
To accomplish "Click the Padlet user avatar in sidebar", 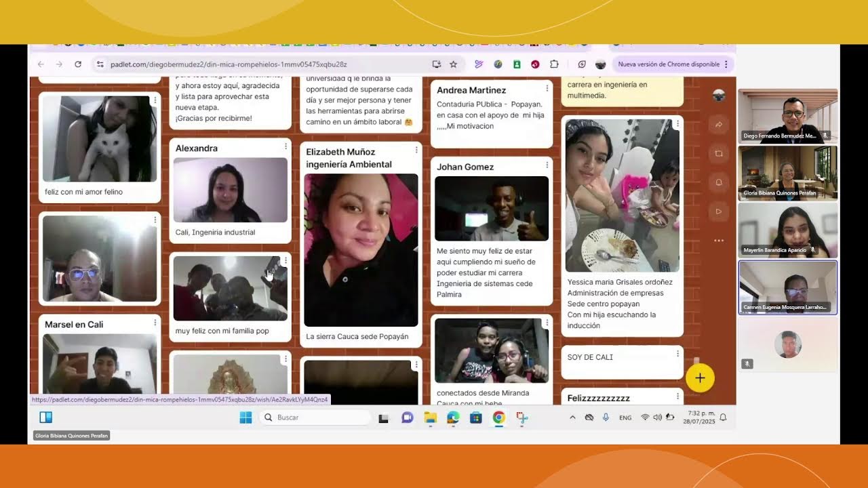I will click(x=719, y=96).
